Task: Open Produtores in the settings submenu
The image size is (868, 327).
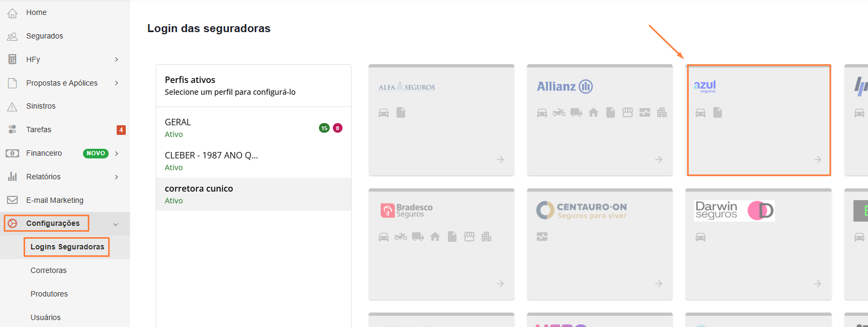Action: [x=49, y=294]
